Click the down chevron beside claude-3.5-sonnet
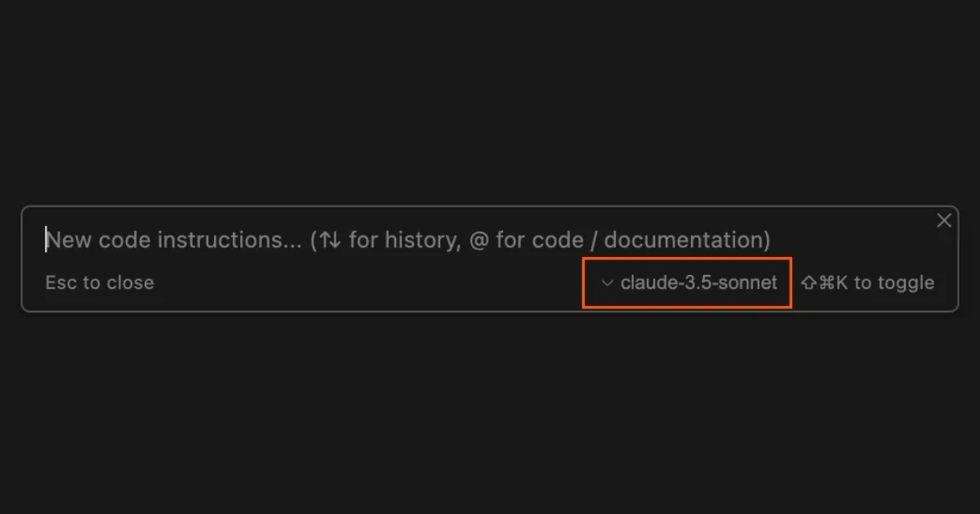 607,283
